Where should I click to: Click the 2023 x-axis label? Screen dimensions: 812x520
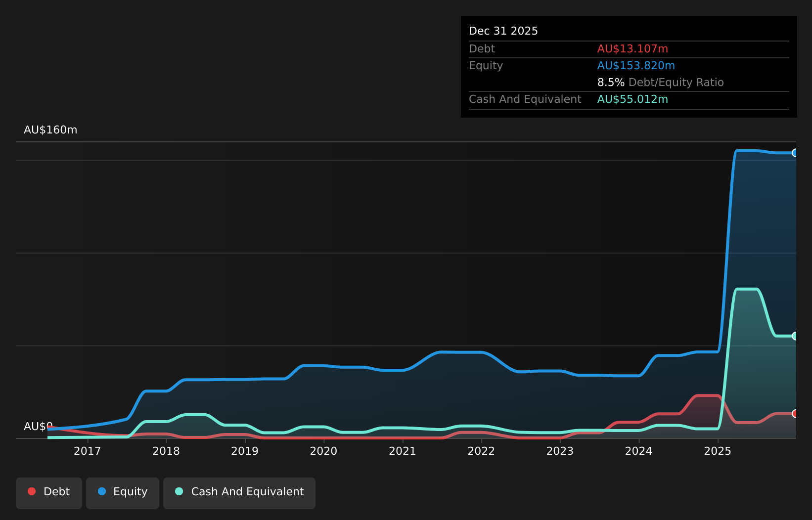tap(560, 451)
